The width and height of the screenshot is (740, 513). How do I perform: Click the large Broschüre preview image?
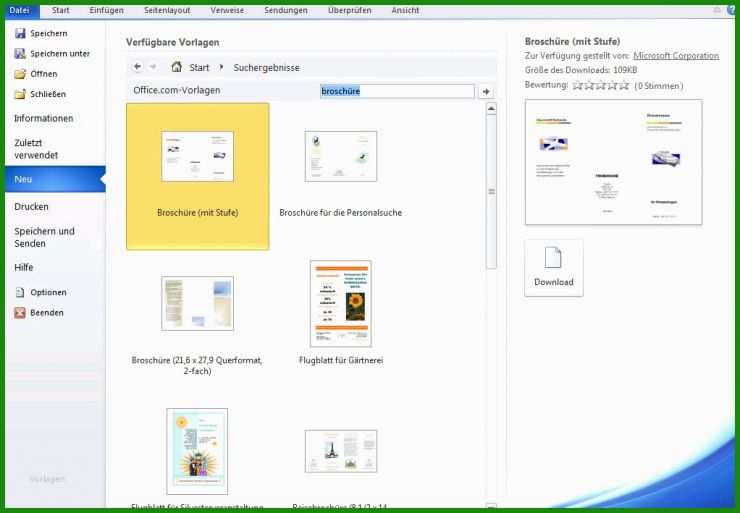pos(613,162)
